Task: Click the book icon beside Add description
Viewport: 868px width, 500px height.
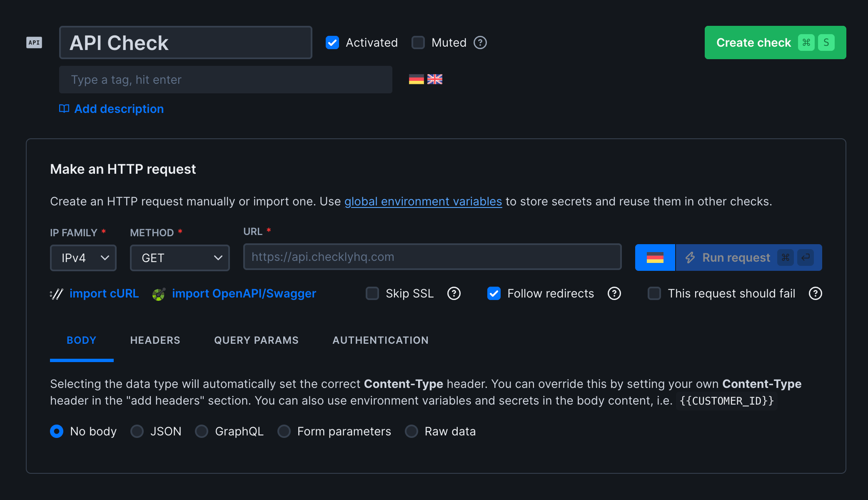Action: pos(64,109)
